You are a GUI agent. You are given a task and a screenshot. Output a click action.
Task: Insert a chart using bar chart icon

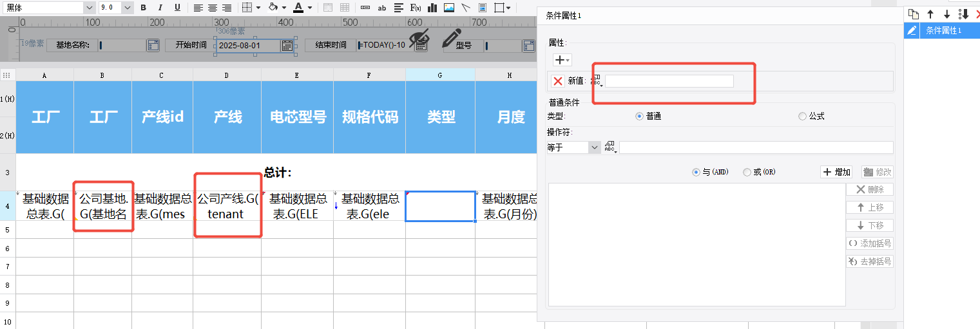tap(432, 8)
